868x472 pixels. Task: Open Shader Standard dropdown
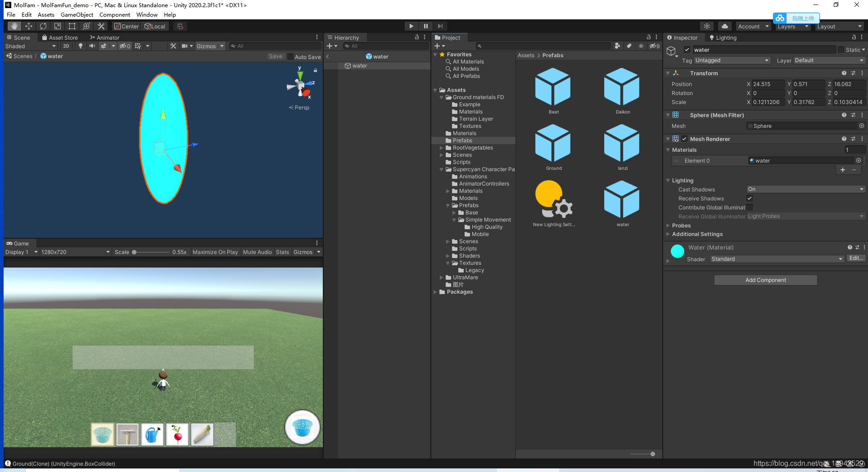777,259
